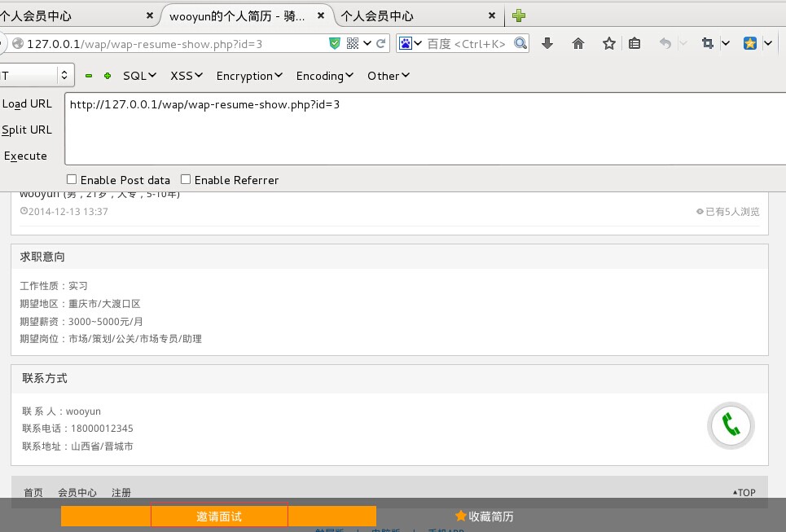
Task: Click the crop screenshot icon
Action: [707, 44]
